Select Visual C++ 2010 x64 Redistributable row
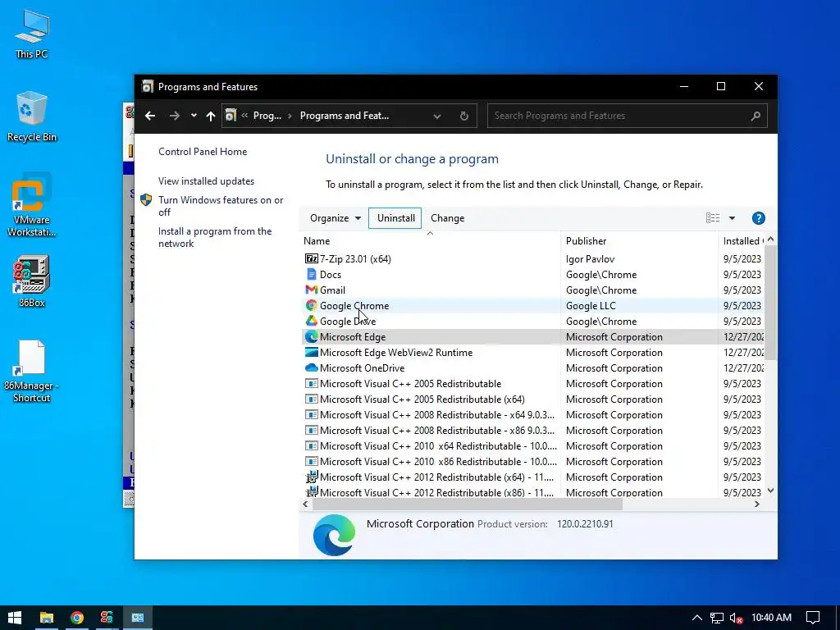840x630 pixels. tap(533, 445)
